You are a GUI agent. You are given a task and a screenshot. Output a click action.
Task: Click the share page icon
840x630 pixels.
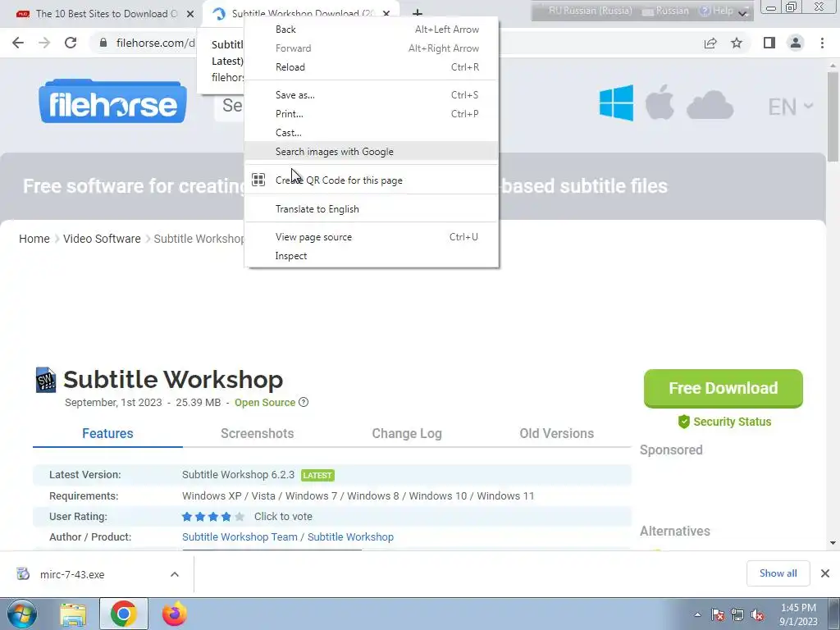[710, 43]
